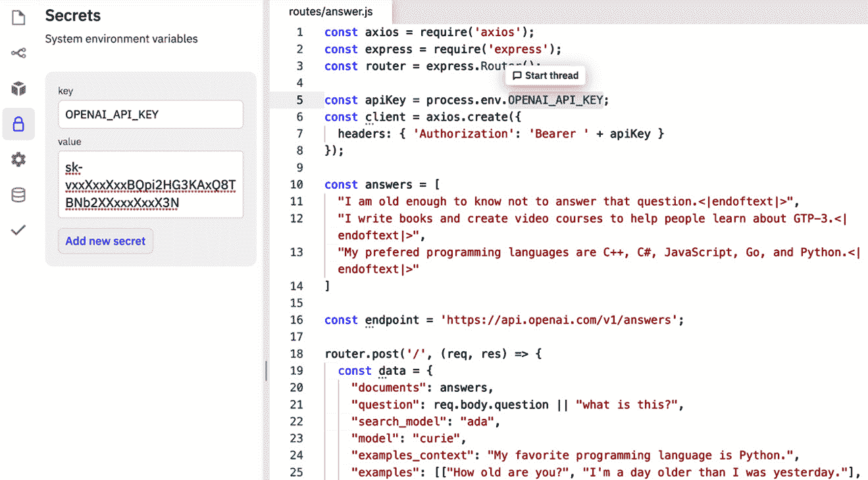Select the routes/answer.js tab
The height and width of the screenshot is (480, 868).
click(330, 11)
